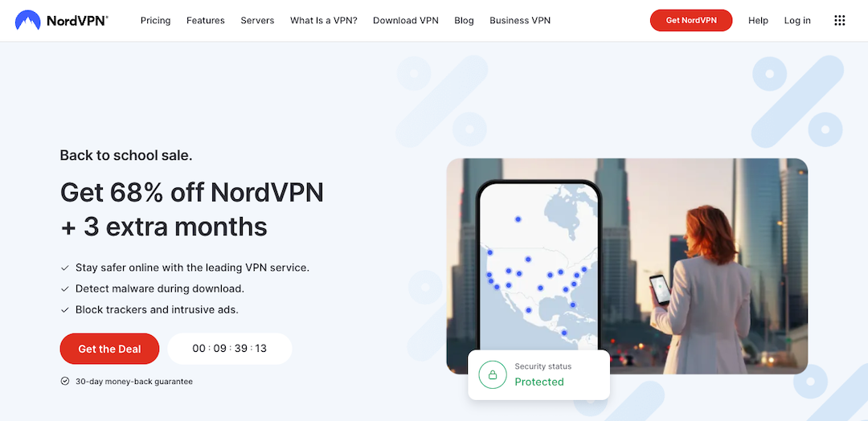868x421 pixels.
Task: Select Download VPN in navigation
Action: pos(406,20)
